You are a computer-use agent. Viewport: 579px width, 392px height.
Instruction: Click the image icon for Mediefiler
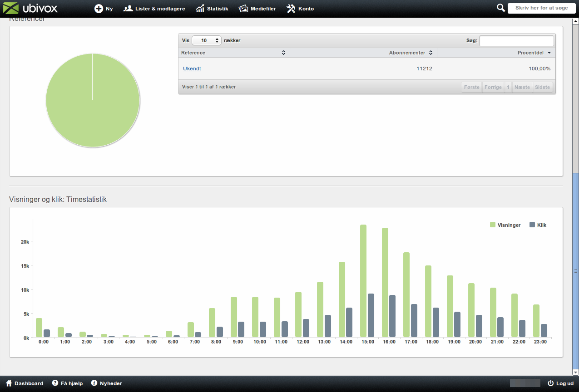[x=243, y=9]
